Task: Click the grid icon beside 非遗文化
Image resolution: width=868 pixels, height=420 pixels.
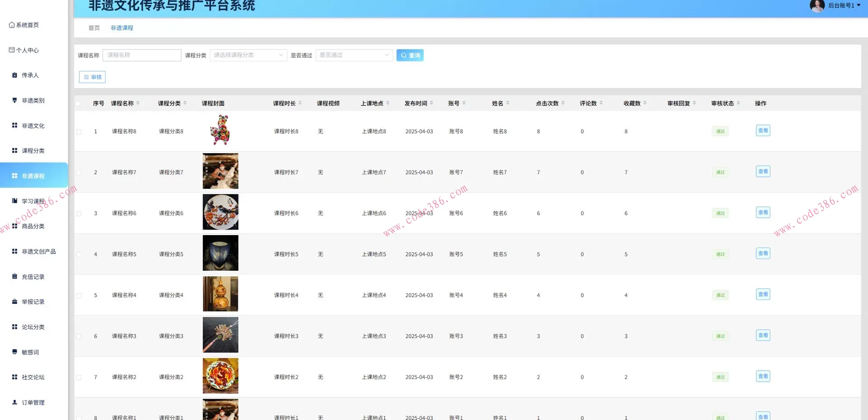Action: [x=14, y=125]
